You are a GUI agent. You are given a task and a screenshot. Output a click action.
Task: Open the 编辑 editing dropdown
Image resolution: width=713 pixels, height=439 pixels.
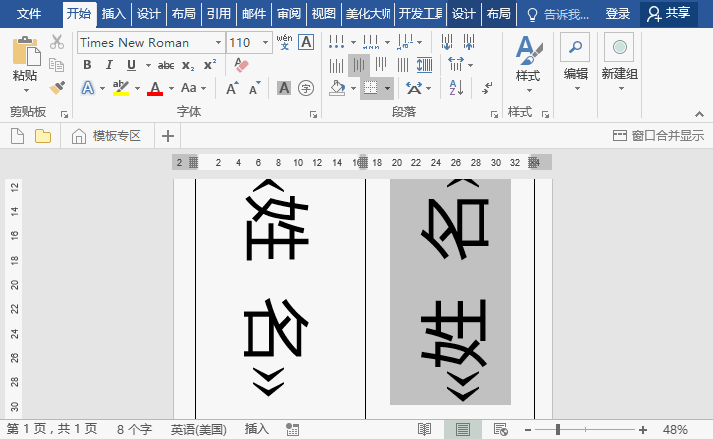[575, 60]
